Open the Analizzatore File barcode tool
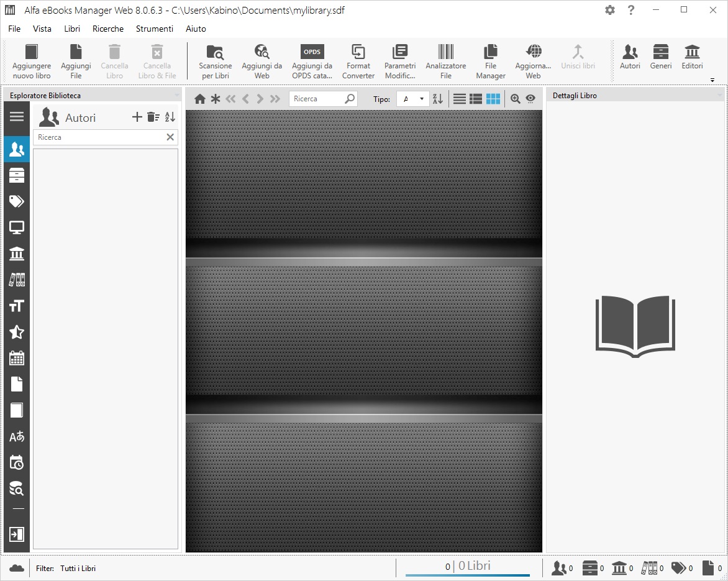Image resolution: width=728 pixels, height=581 pixels. (446, 62)
